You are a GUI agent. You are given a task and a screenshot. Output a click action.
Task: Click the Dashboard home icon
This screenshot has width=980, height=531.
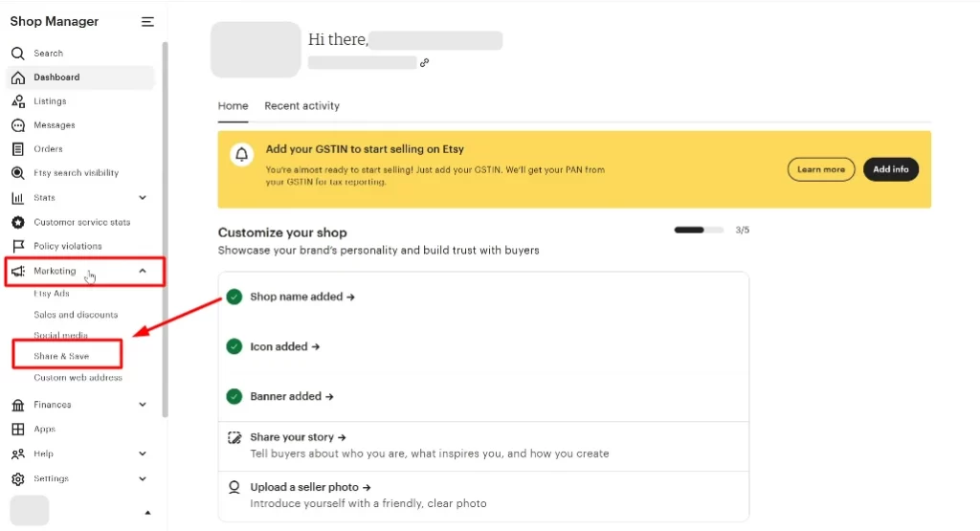coord(18,77)
